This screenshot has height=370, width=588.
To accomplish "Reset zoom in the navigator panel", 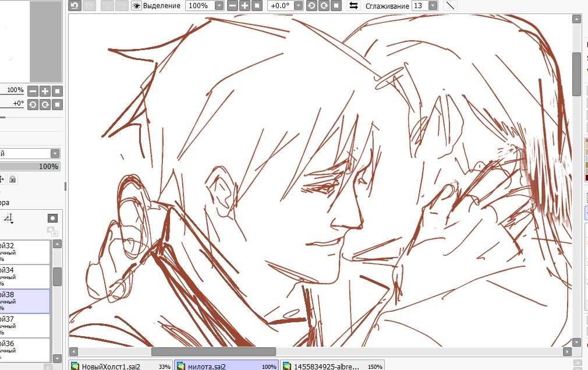I will pos(57,91).
